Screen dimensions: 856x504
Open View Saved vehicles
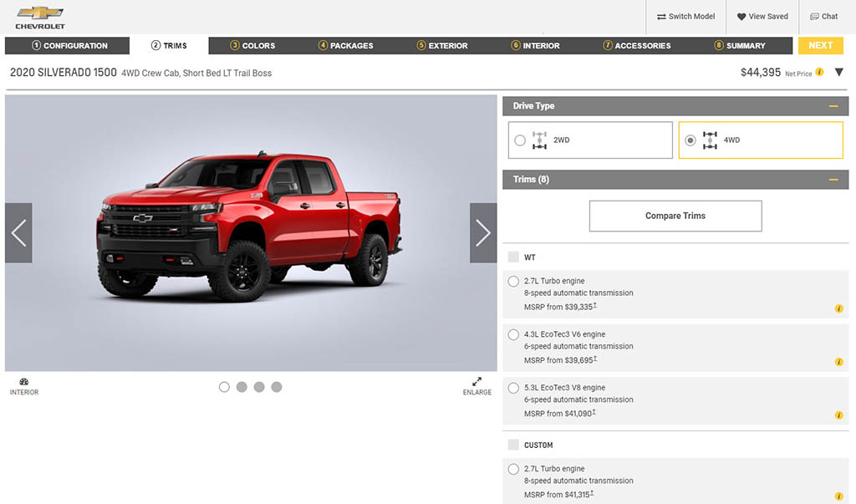point(762,17)
